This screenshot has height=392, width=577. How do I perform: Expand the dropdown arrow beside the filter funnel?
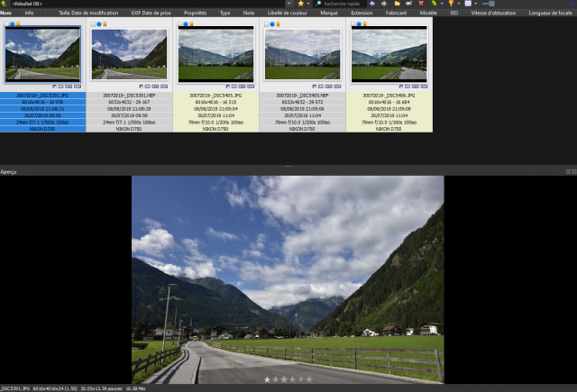pos(459,4)
